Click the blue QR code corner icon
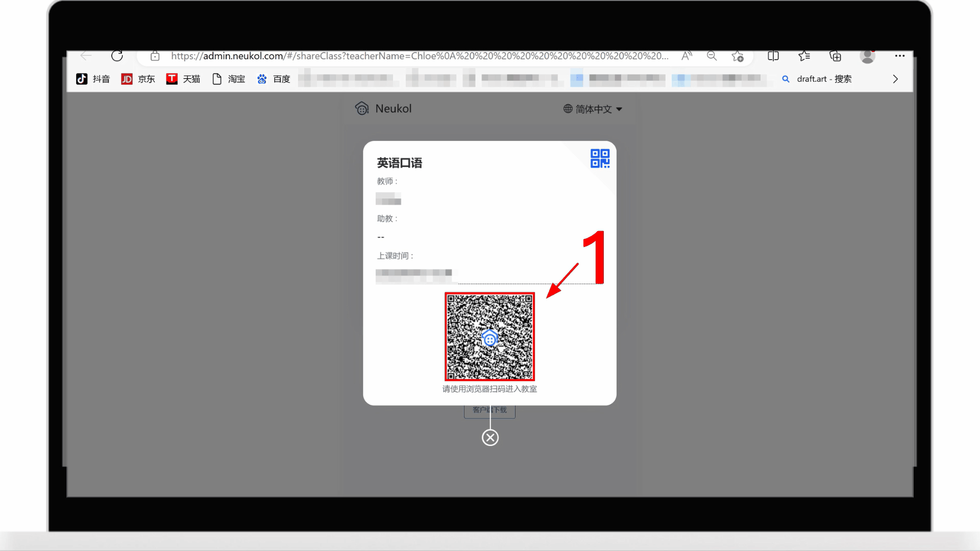The height and width of the screenshot is (551, 980). click(600, 158)
